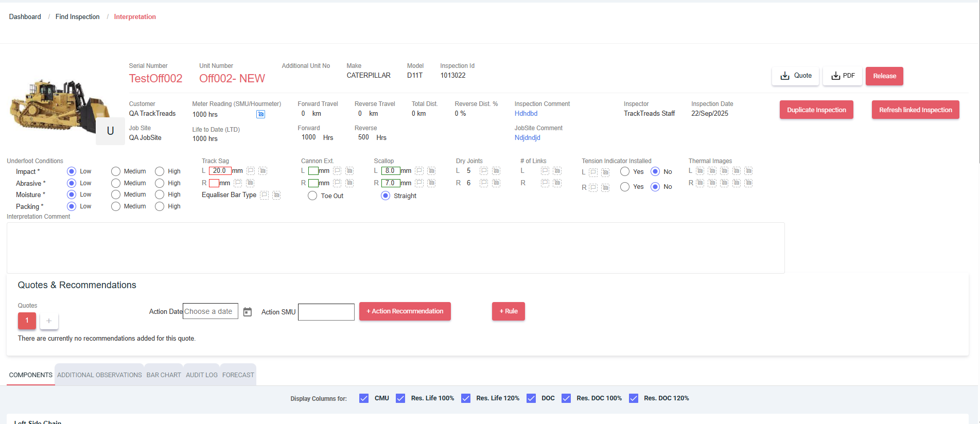The width and height of the screenshot is (980, 424).
Task: Set Impact condition to Medium
Action: tap(116, 171)
